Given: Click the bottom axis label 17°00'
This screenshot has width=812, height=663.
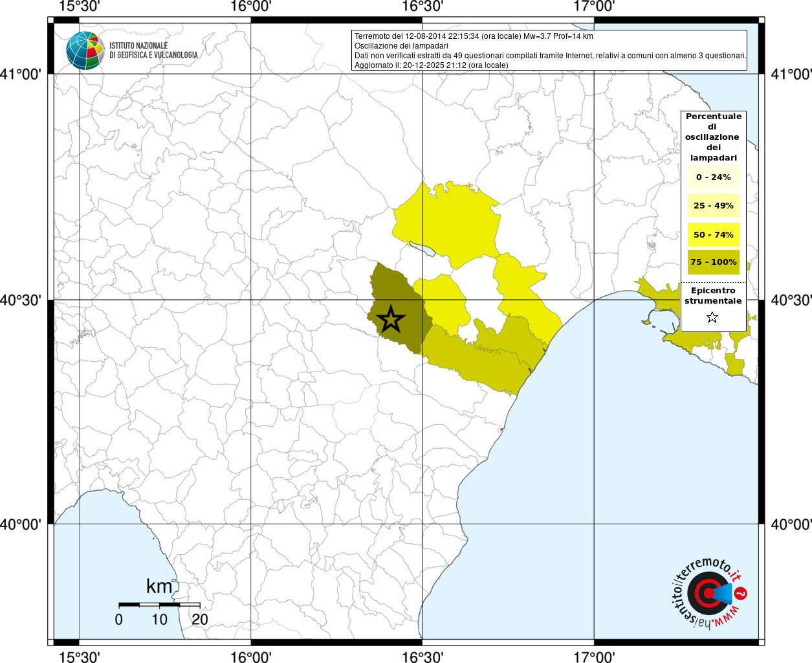Looking at the screenshot, I should click(594, 657).
